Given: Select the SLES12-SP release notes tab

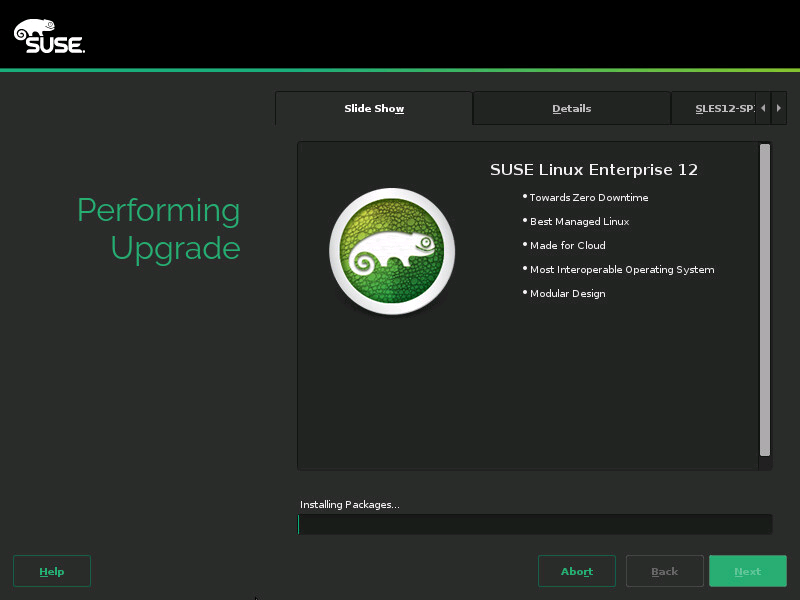Looking at the screenshot, I should 723,108.
